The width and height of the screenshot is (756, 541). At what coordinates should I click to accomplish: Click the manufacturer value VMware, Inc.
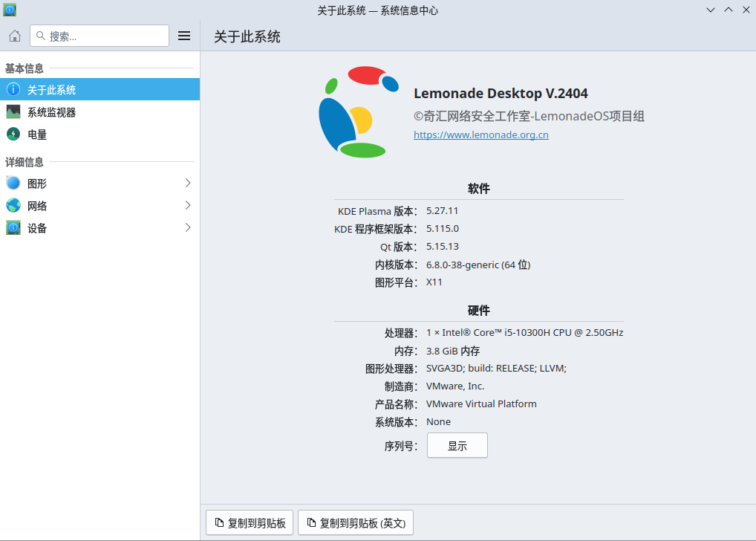coord(455,386)
